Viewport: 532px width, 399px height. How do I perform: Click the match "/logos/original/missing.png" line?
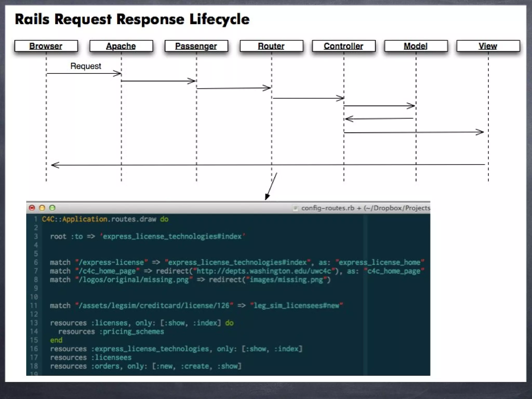pyautogui.click(x=190, y=280)
